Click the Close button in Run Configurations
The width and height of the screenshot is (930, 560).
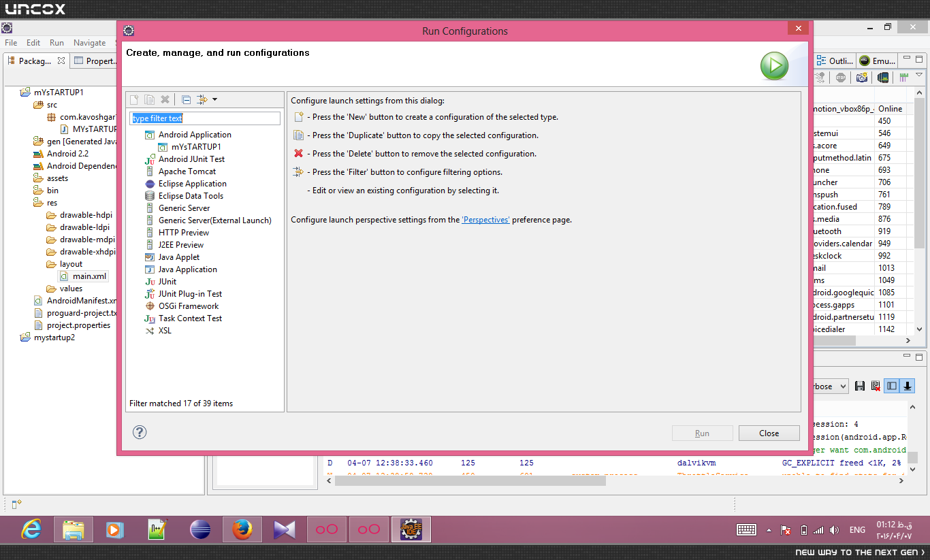(769, 433)
